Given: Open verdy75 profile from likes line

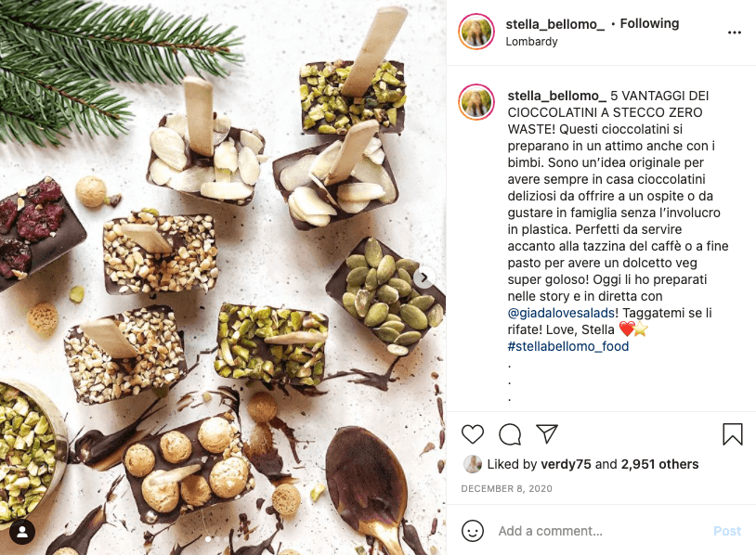Looking at the screenshot, I should pyautogui.click(x=566, y=464).
